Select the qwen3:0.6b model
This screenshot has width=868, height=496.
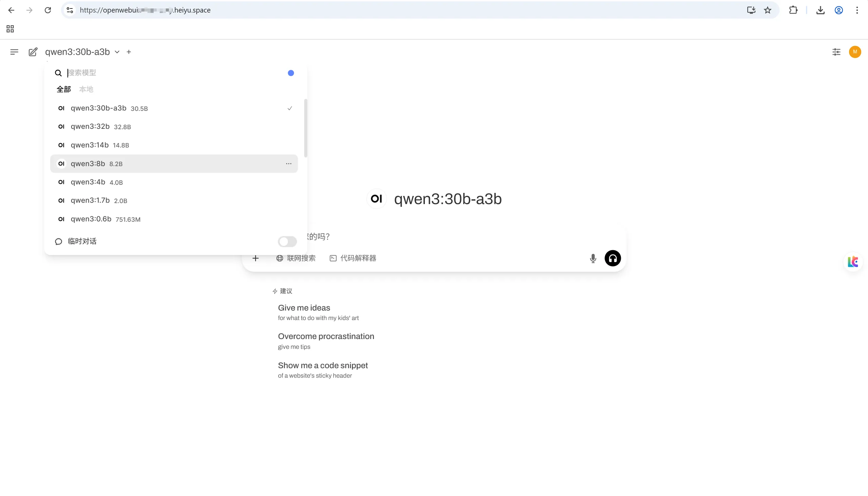click(174, 219)
